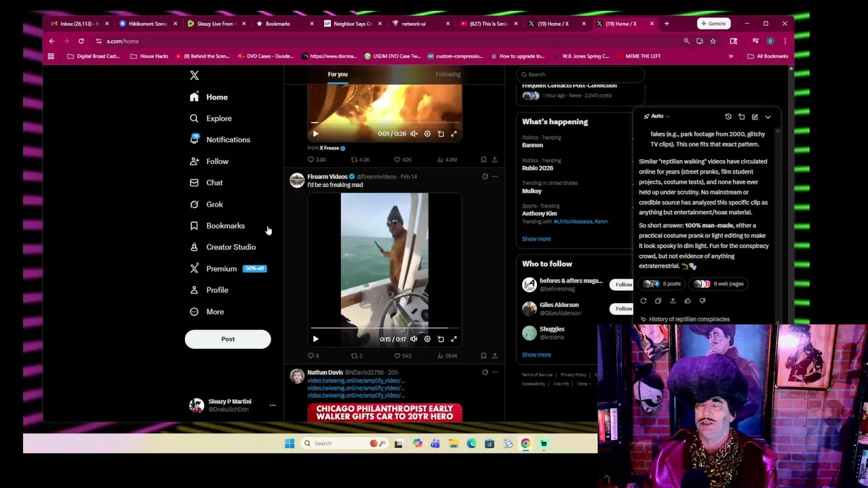The height and width of the screenshot is (488, 868).
Task: Open Notifications from sidebar
Action: [220, 140]
